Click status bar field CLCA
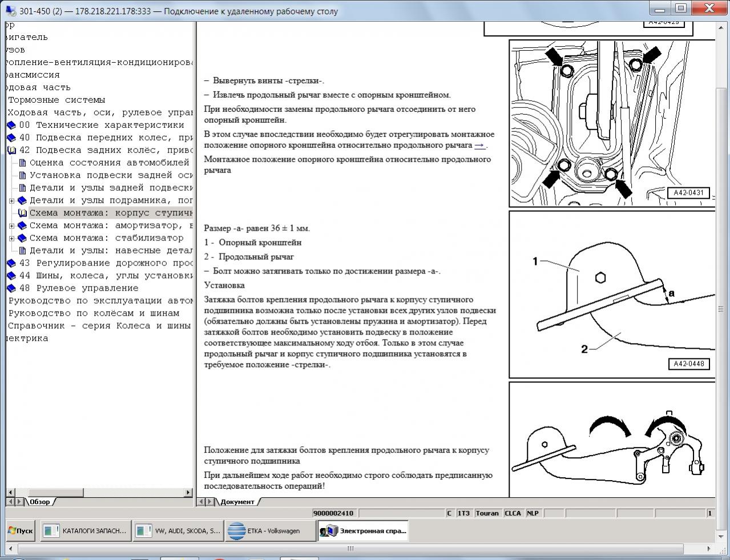The height and width of the screenshot is (560, 730). [x=513, y=513]
